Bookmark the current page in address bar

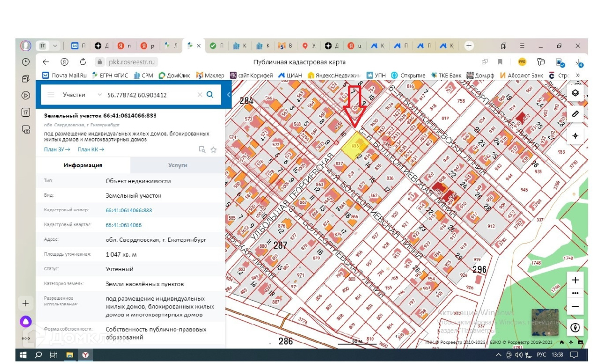tap(500, 62)
